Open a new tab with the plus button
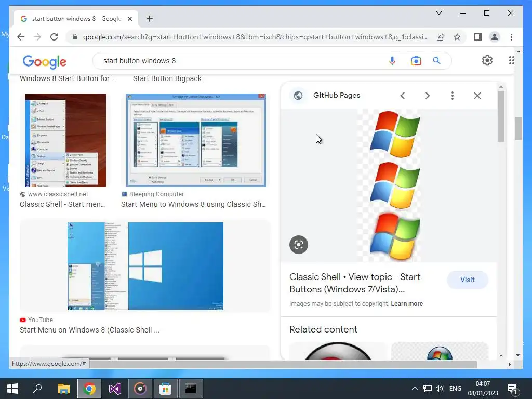 coord(149,19)
